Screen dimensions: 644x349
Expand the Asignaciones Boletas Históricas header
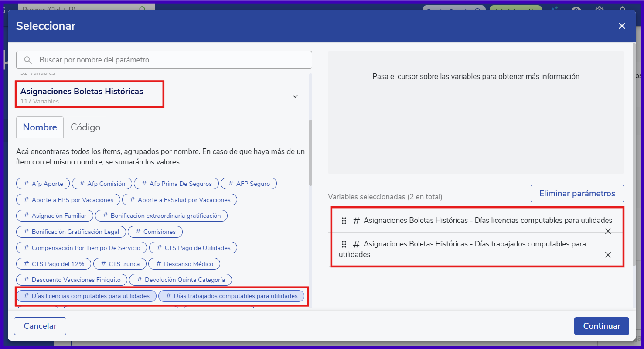(x=82, y=92)
